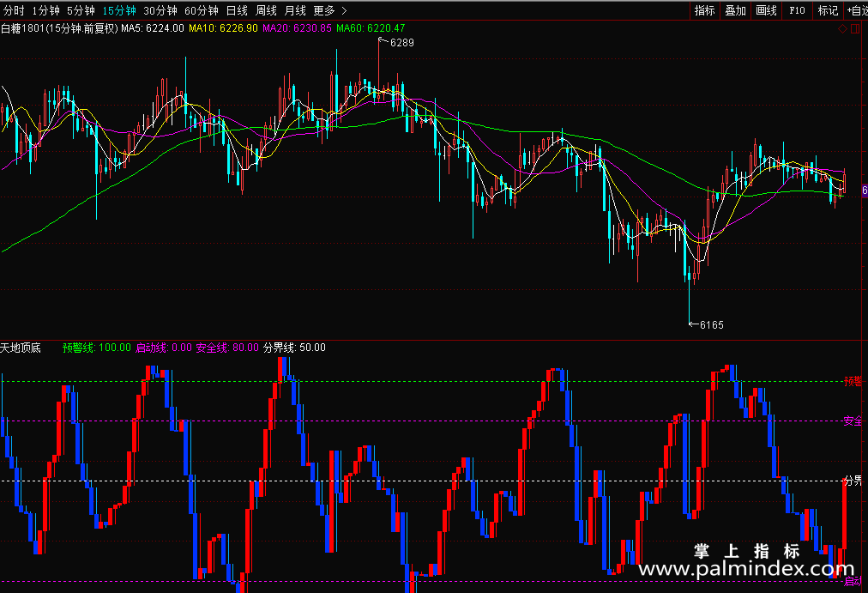This screenshot has height=593, width=868.
Task: Click the 安全 line label at right edge
Action: point(853,421)
